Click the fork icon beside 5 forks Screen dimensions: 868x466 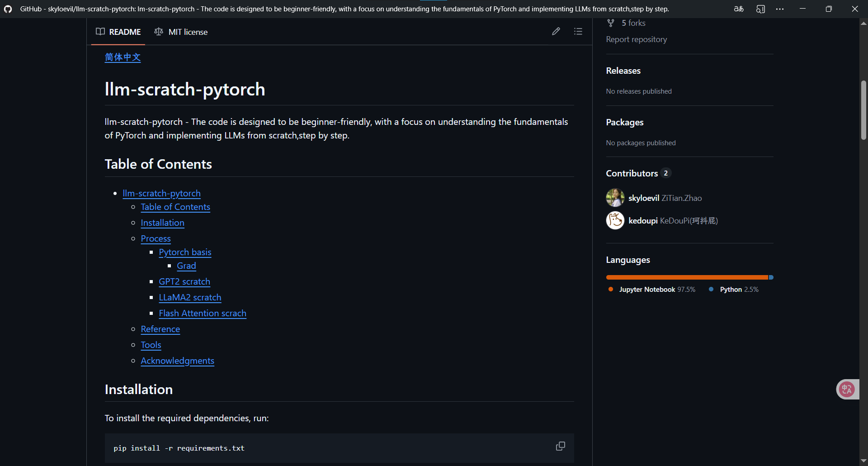point(611,23)
